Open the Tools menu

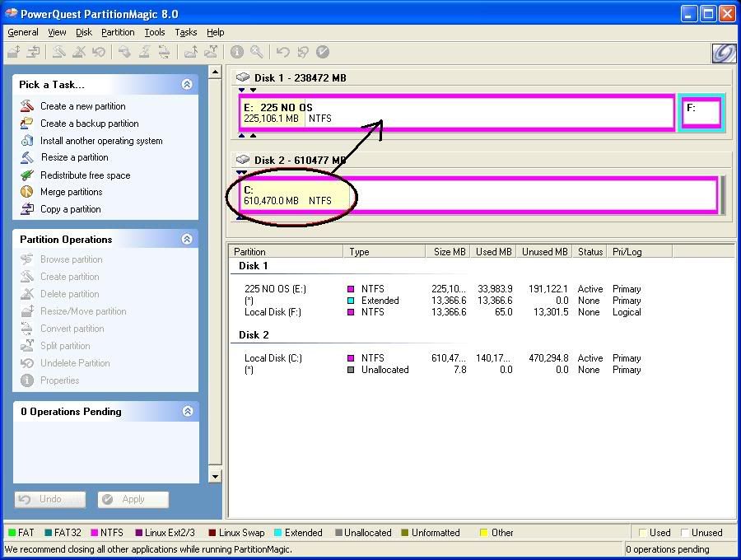[155, 32]
